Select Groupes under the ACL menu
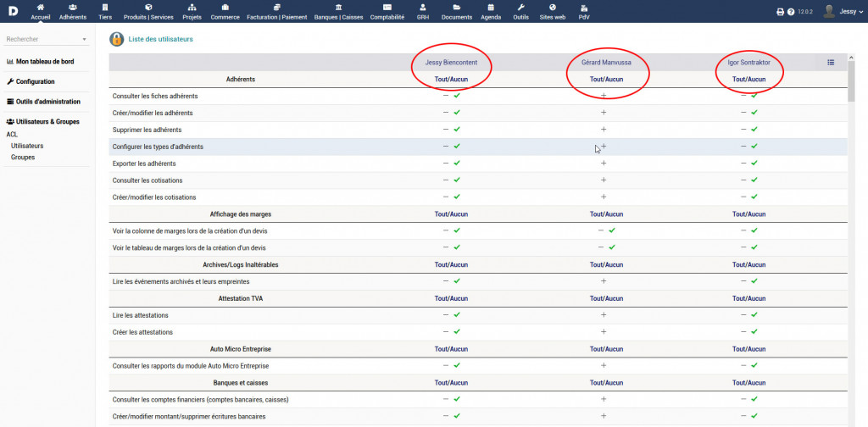The width and height of the screenshot is (868, 427). coord(23,157)
